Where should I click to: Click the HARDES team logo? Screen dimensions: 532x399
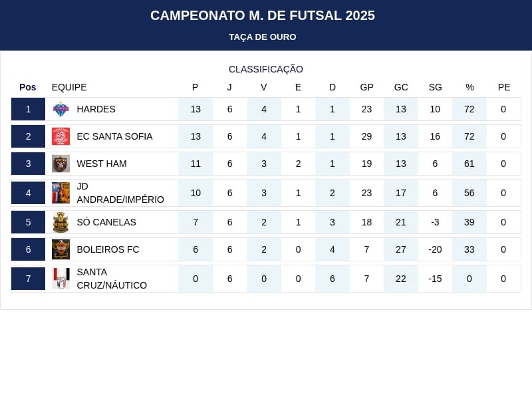point(61,109)
